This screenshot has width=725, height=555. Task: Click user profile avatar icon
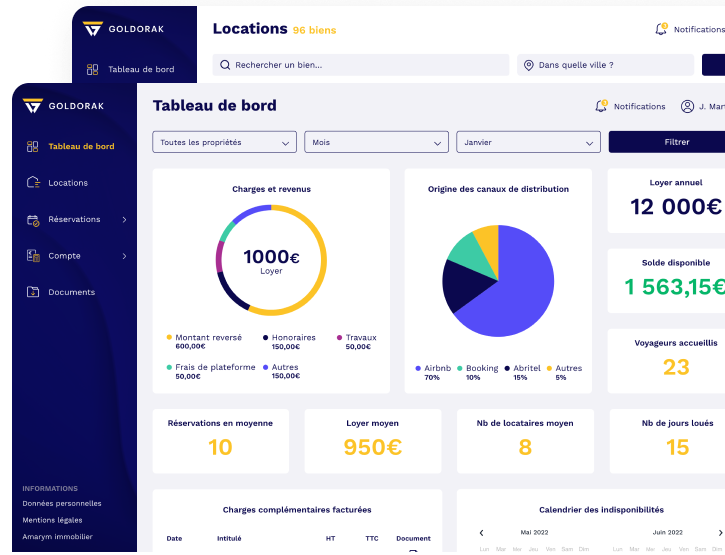(x=688, y=106)
